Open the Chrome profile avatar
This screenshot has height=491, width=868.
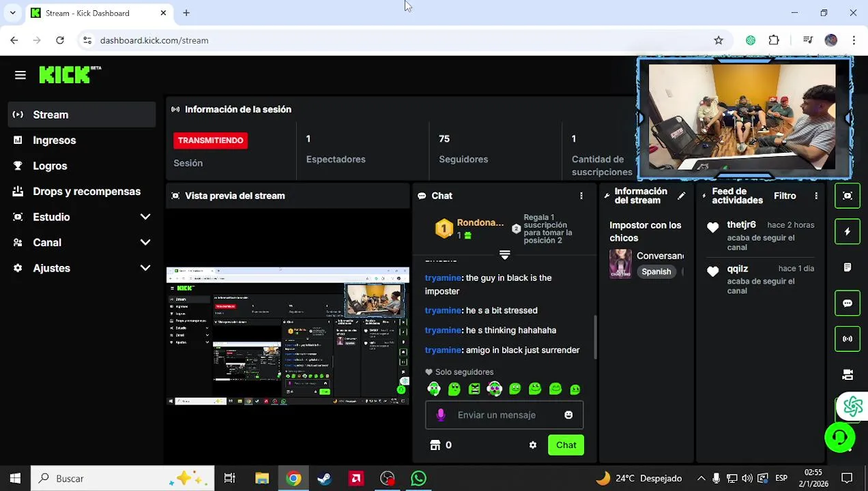[830, 40]
